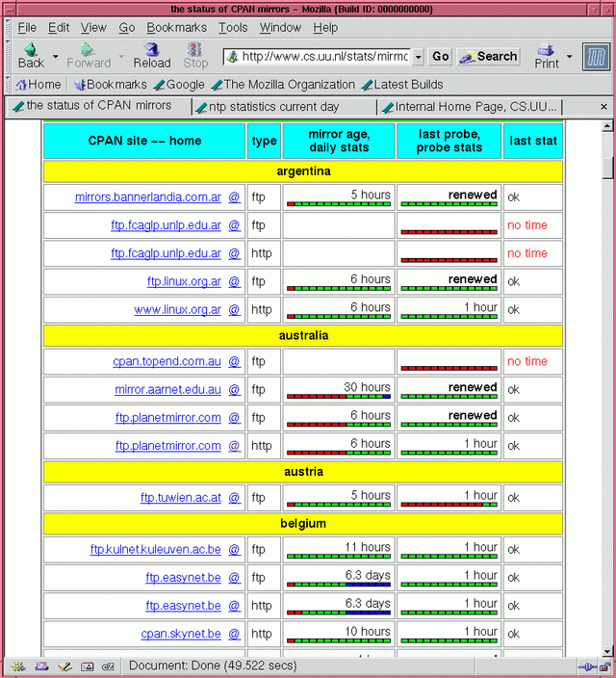
Task: Open the cpan.skynet.be link
Action: (x=181, y=634)
